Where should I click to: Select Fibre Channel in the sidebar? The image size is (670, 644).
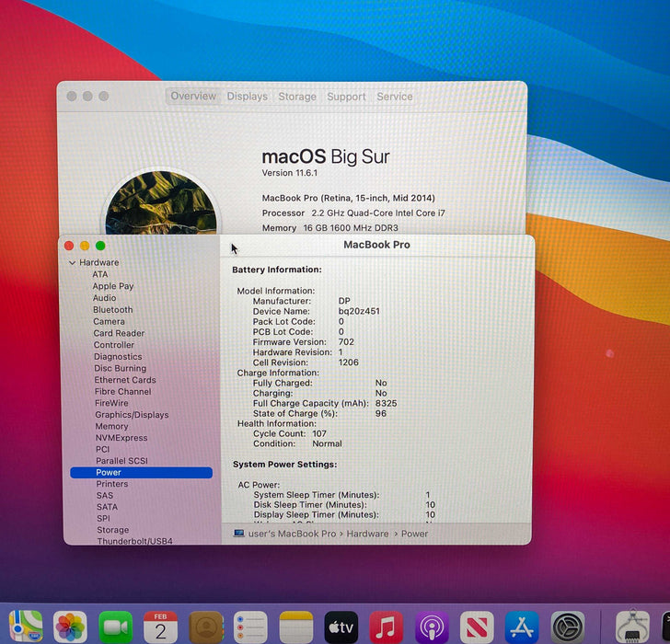tap(123, 391)
